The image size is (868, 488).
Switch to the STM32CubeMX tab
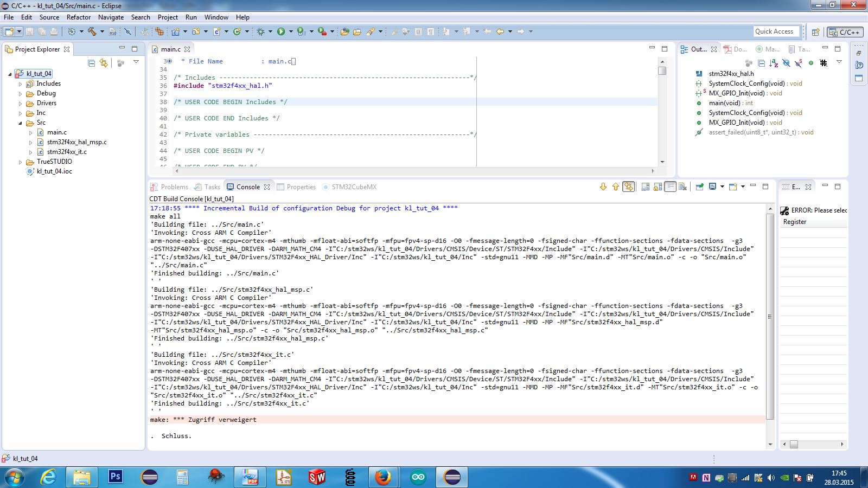point(349,187)
